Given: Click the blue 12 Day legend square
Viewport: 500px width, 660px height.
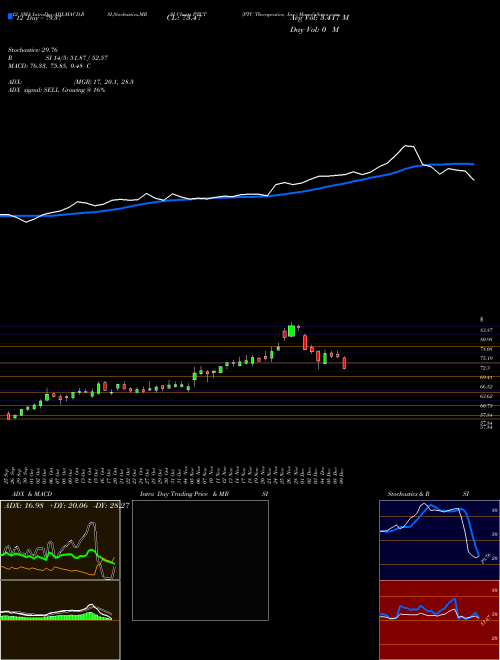Looking at the screenshot, I should (11, 17).
